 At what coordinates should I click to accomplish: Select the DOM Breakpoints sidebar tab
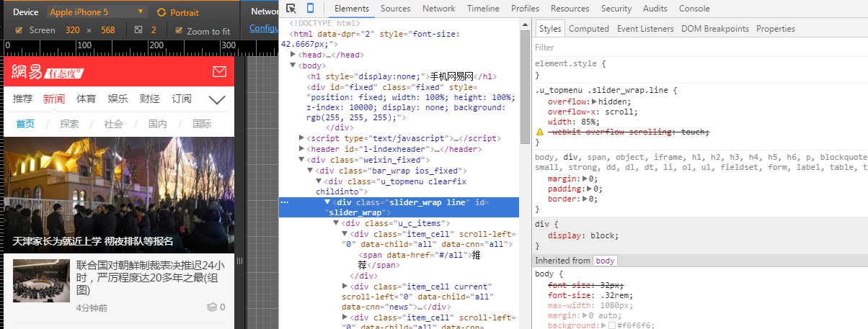(715, 29)
